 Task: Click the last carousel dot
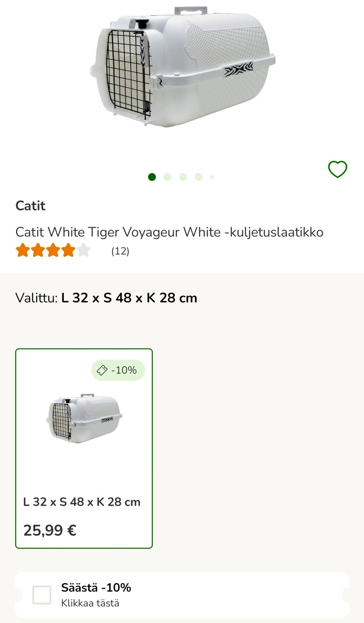(x=212, y=177)
